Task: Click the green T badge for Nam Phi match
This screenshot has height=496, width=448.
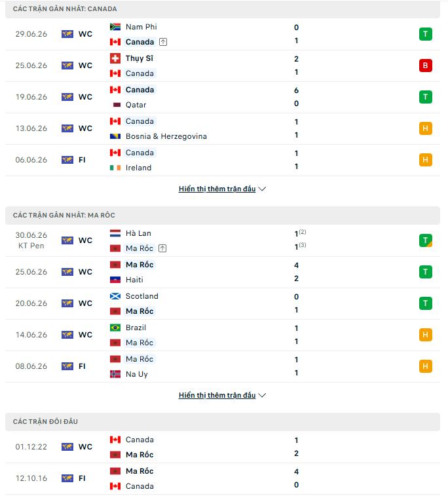Action: pos(425,34)
